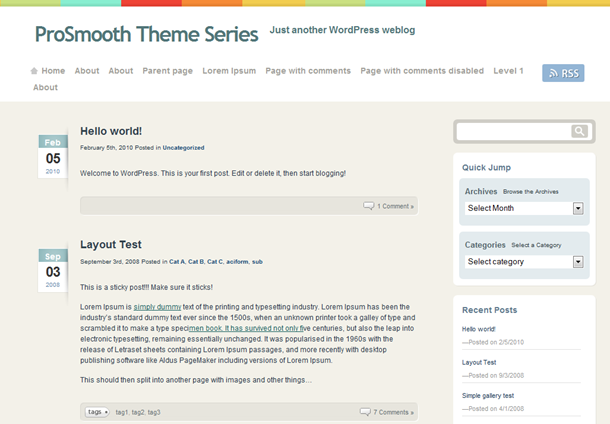Open the tag1 tag link
Viewport: 610px width, 424px height.
pyautogui.click(x=121, y=412)
